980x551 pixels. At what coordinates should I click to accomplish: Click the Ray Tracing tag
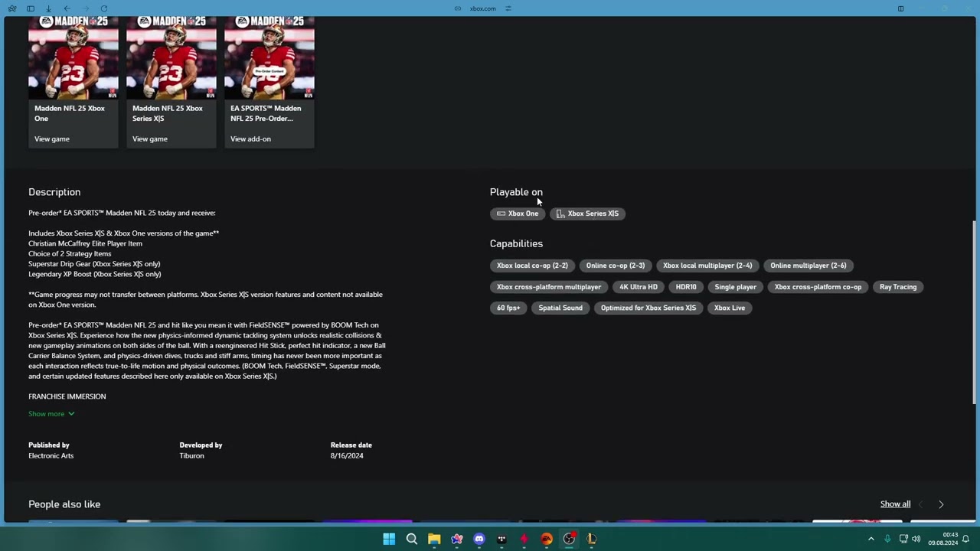(x=898, y=287)
